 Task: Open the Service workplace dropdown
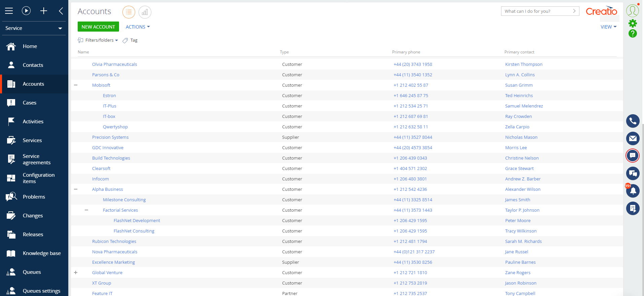click(34, 28)
